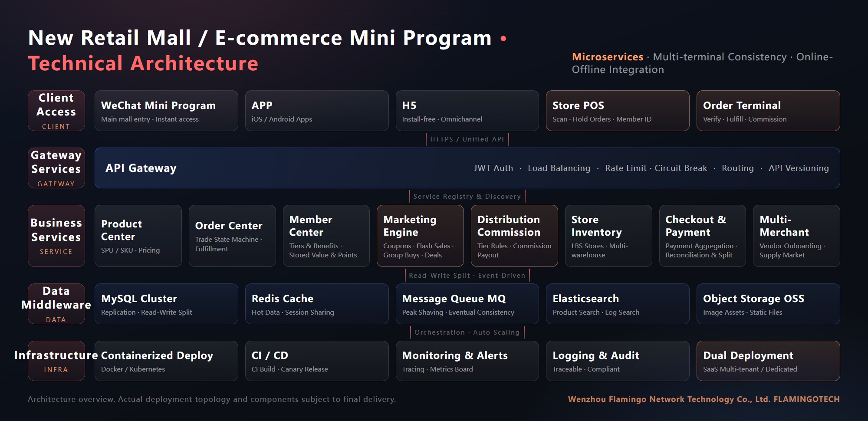Select the Elasticsearch card

pos(618,304)
